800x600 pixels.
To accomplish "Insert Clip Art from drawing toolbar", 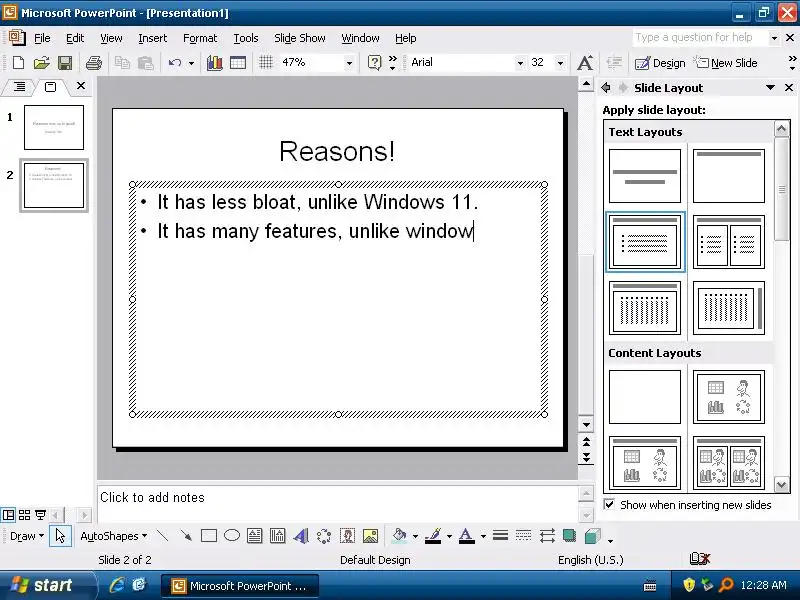I will click(x=347, y=536).
